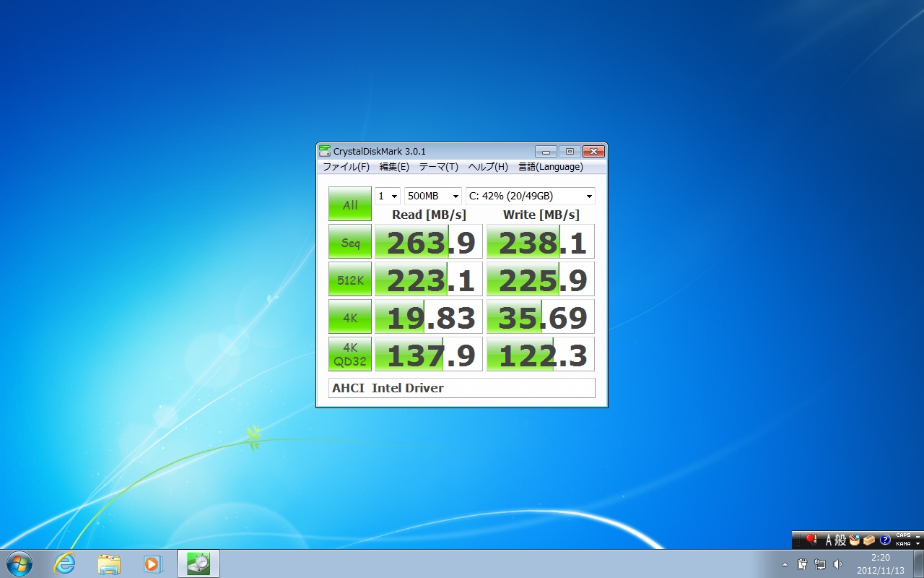Image resolution: width=924 pixels, height=578 pixels.
Task: Open the ファイル(F) menu
Action: click(346, 167)
